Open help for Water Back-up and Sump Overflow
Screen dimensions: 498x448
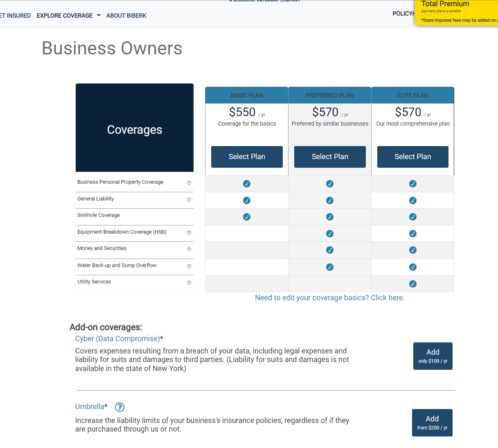[189, 266]
